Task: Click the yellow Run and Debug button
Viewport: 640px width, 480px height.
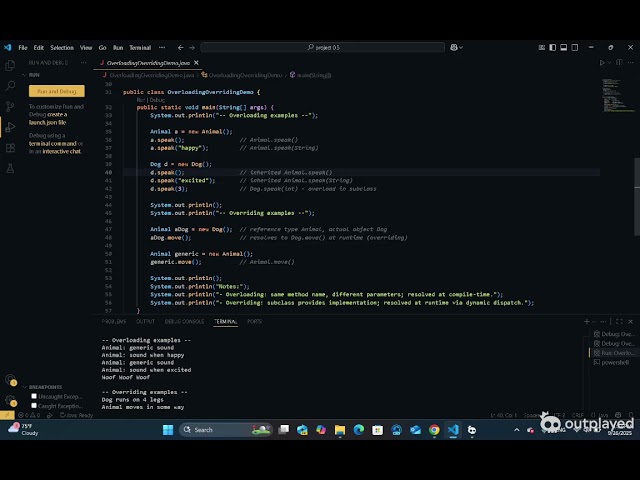Action: click(x=57, y=91)
